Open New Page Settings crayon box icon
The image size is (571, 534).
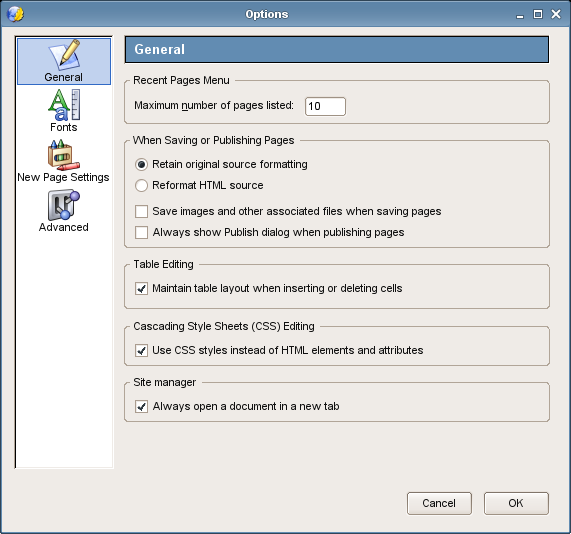coord(64,155)
